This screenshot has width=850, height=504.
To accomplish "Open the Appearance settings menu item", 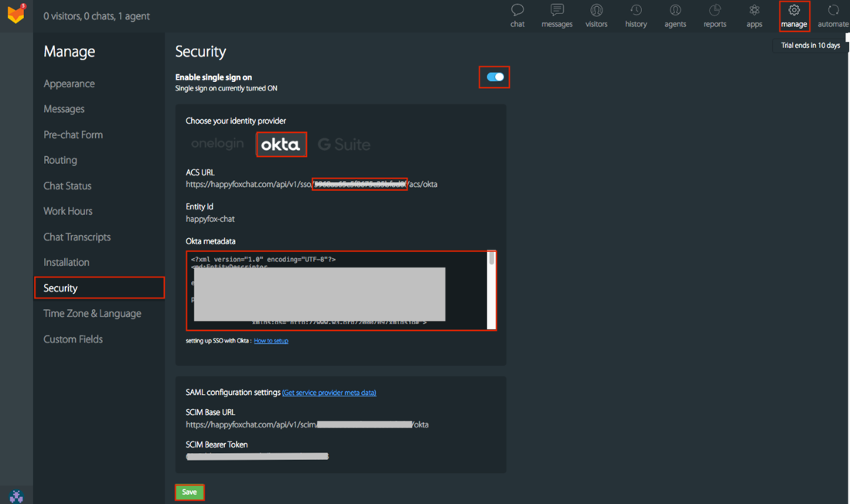I will (x=69, y=83).
